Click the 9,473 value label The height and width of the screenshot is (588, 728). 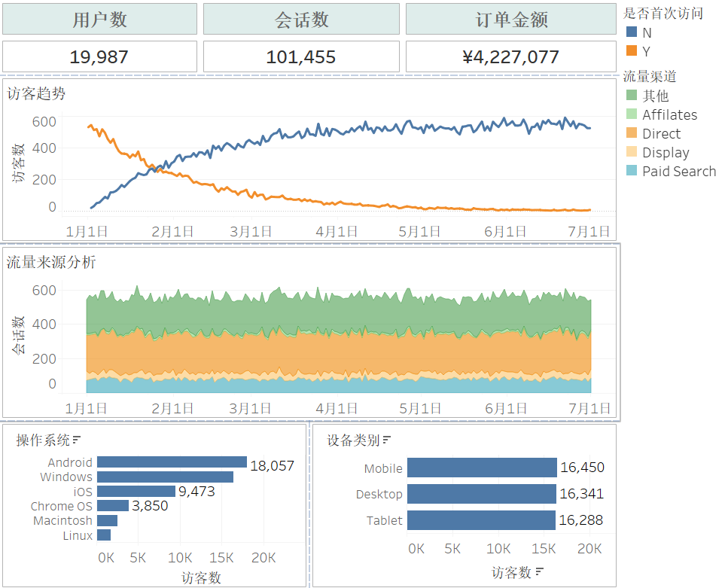click(x=196, y=492)
